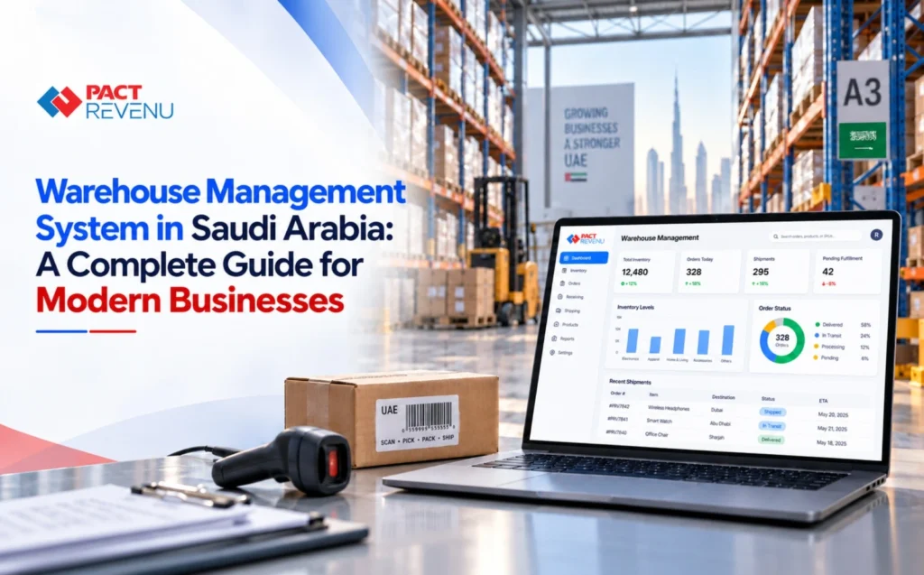
Task: Click the ETA column header
Action: click(823, 401)
